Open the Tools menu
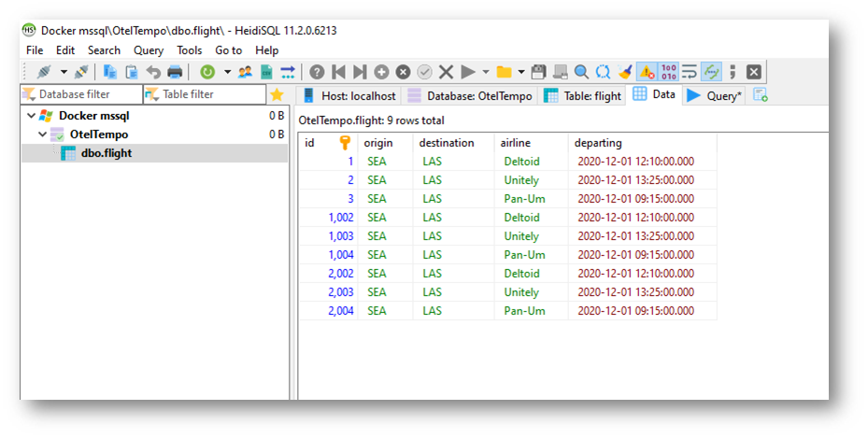The width and height of the screenshot is (868, 439). 190,50
